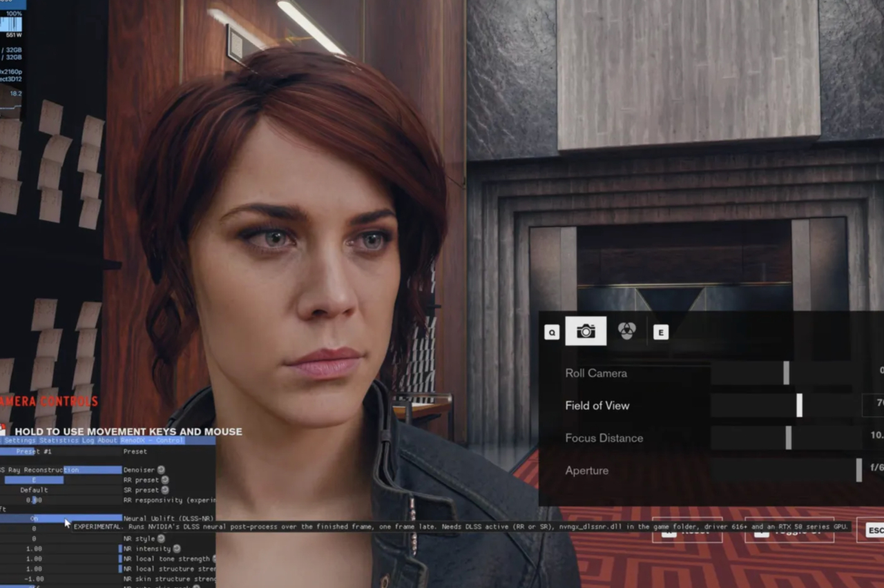The image size is (884, 588).
Task: Click the HOLD TO USE MOVEMENT KEYS AND MOUSE hint
Action: click(128, 432)
